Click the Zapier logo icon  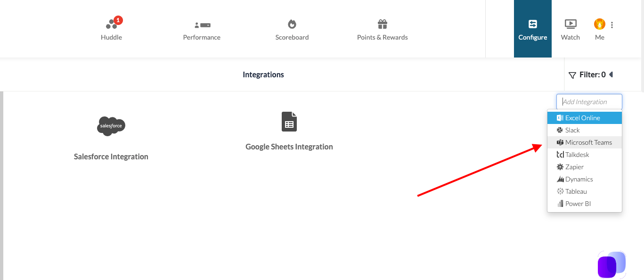click(560, 167)
